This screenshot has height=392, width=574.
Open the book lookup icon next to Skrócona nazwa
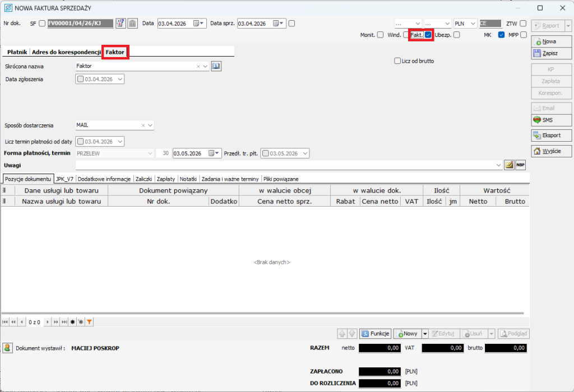[216, 66]
